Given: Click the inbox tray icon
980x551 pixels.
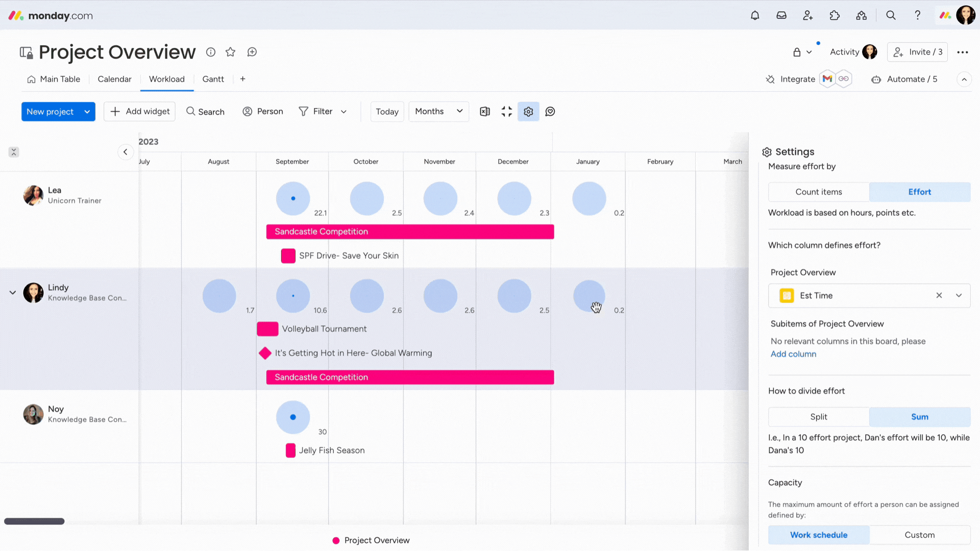Looking at the screenshot, I should click(781, 15).
